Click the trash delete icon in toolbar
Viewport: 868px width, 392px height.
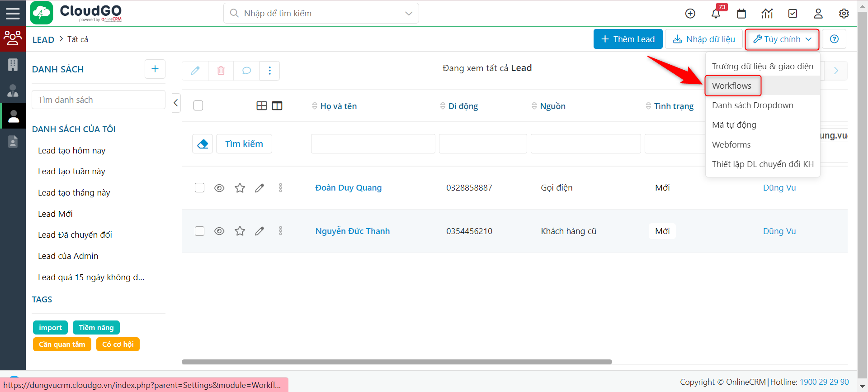click(221, 71)
